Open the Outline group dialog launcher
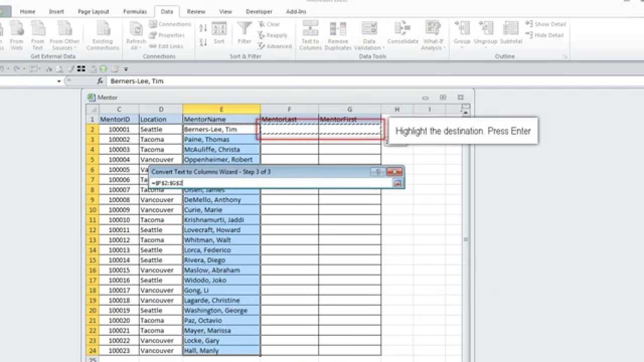Image resolution: width=644 pixels, height=362 pixels. (x=565, y=57)
